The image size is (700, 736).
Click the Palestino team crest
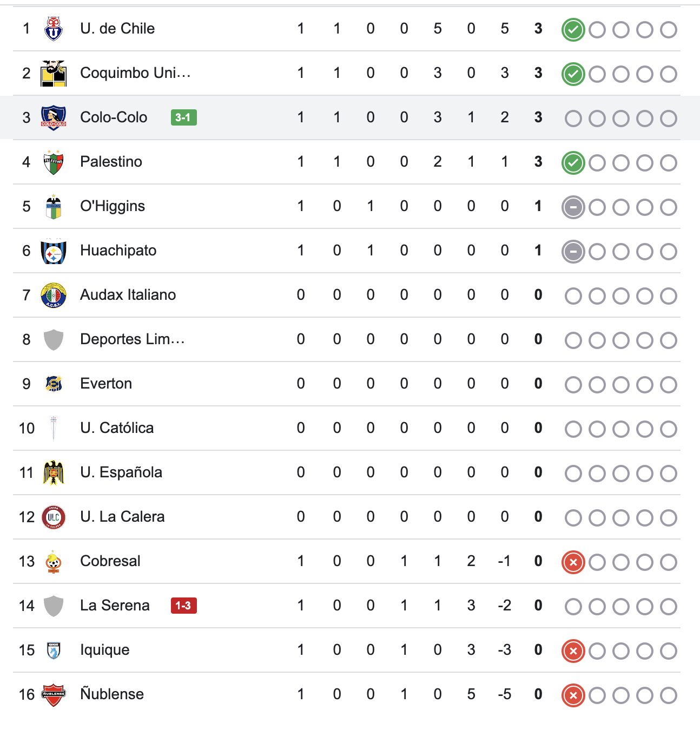coord(54,162)
